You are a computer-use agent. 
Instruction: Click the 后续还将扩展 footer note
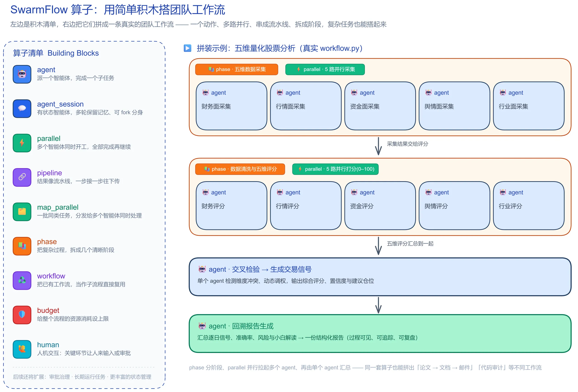(82, 377)
